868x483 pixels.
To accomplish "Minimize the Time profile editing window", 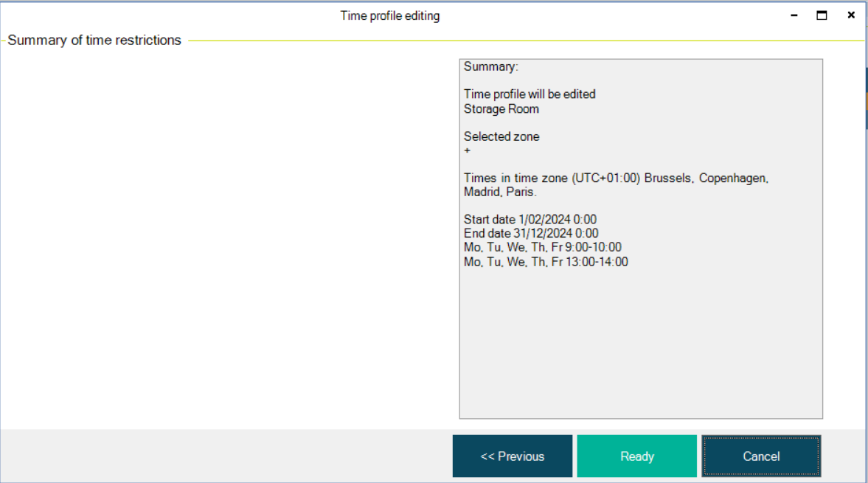I will pos(794,15).
